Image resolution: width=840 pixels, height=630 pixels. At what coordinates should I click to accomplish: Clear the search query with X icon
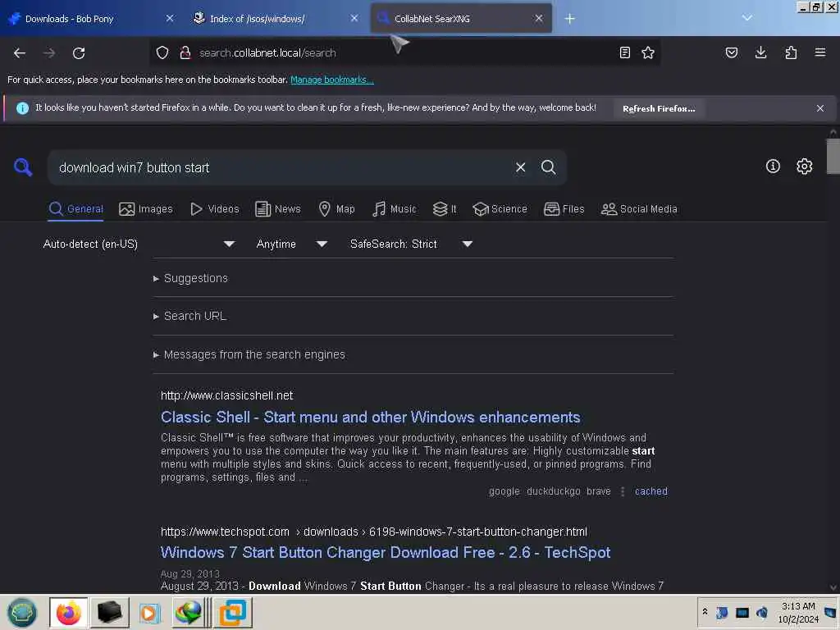[x=520, y=167]
